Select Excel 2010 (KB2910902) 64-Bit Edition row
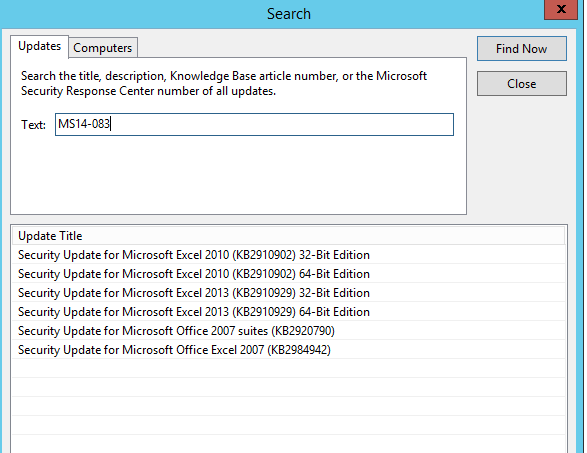587x453 pixels. point(288,274)
